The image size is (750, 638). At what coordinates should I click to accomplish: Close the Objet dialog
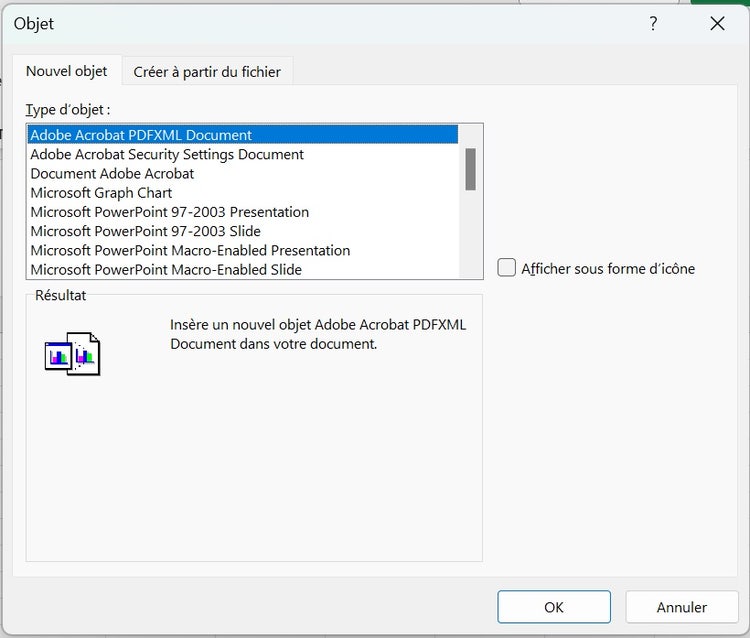pos(717,23)
